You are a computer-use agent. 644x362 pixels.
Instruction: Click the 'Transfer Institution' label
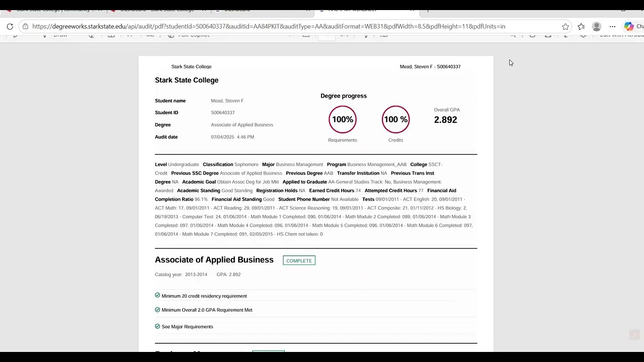point(358,173)
